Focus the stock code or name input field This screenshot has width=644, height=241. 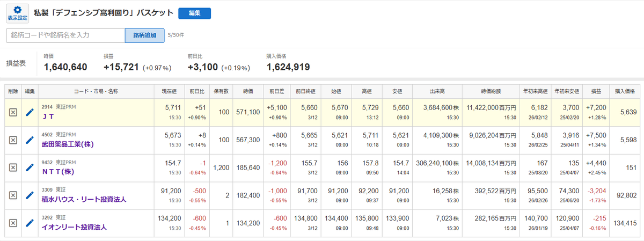tap(65, 35)
